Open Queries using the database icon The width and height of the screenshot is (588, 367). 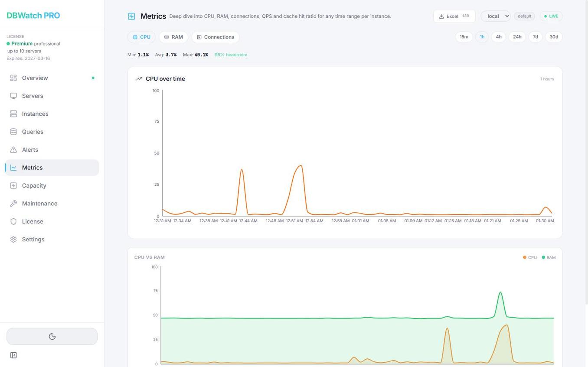(14, 132)
